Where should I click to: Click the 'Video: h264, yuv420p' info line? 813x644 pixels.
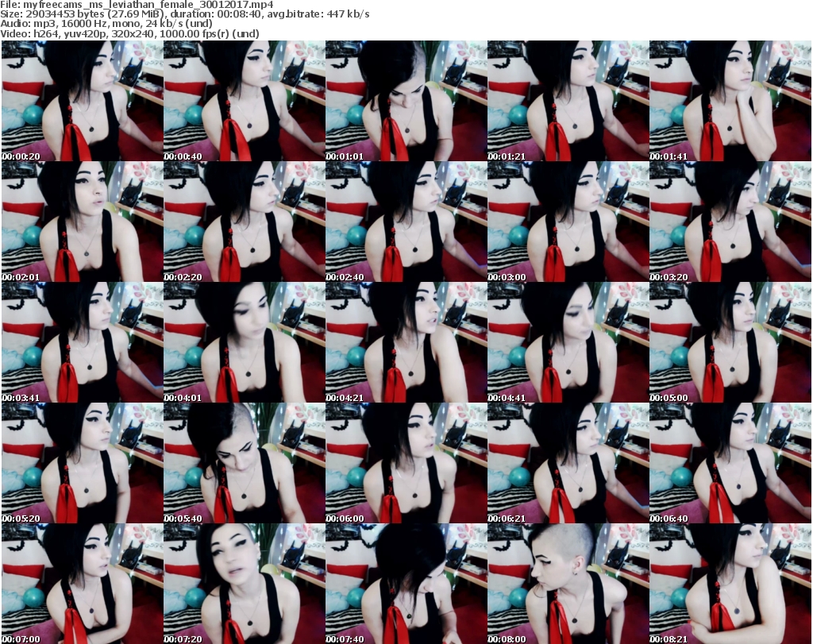129,33
